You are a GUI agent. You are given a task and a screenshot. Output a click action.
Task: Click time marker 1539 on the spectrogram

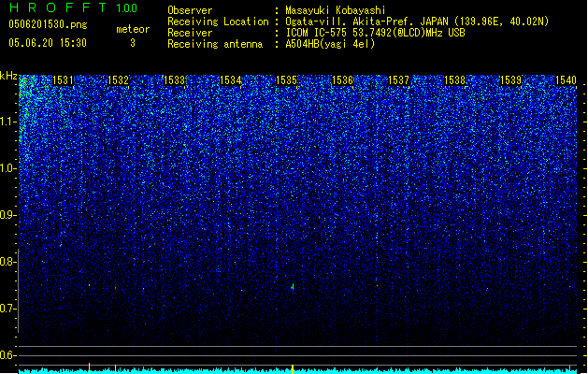pos(510,80)
